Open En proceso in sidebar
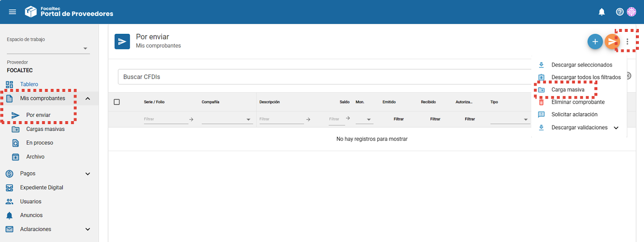Viewport: 644px width, 242px height. click(40, 143)
